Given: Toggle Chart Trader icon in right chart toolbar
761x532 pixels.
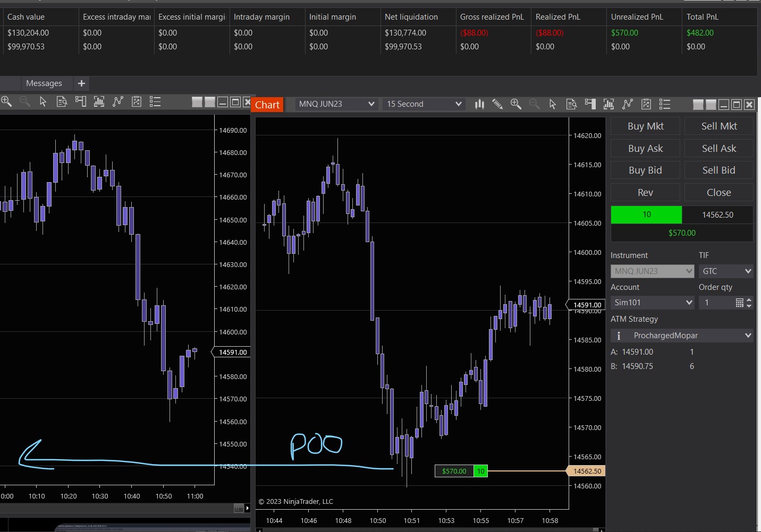Looking at the screenshot, I should (x=590, y=104).
